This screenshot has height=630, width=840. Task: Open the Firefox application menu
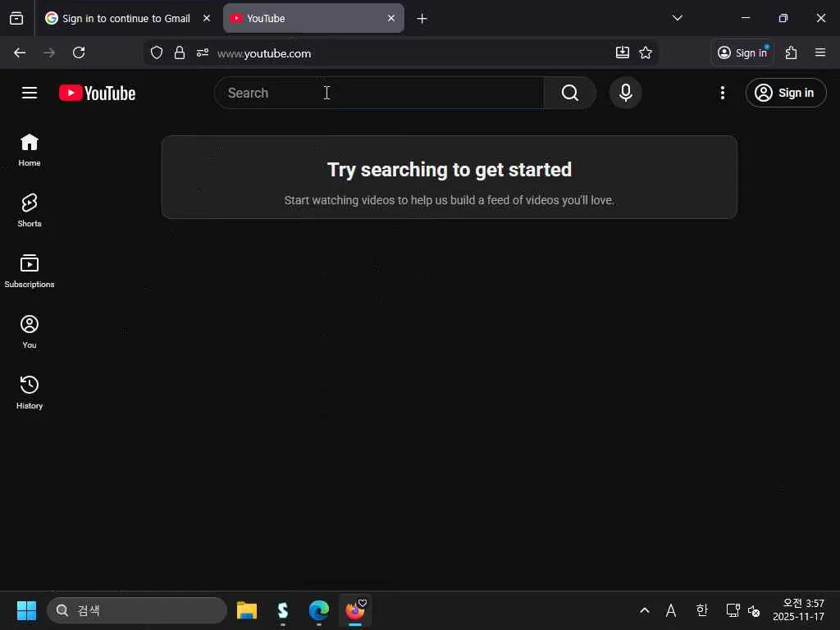point(820,52)
